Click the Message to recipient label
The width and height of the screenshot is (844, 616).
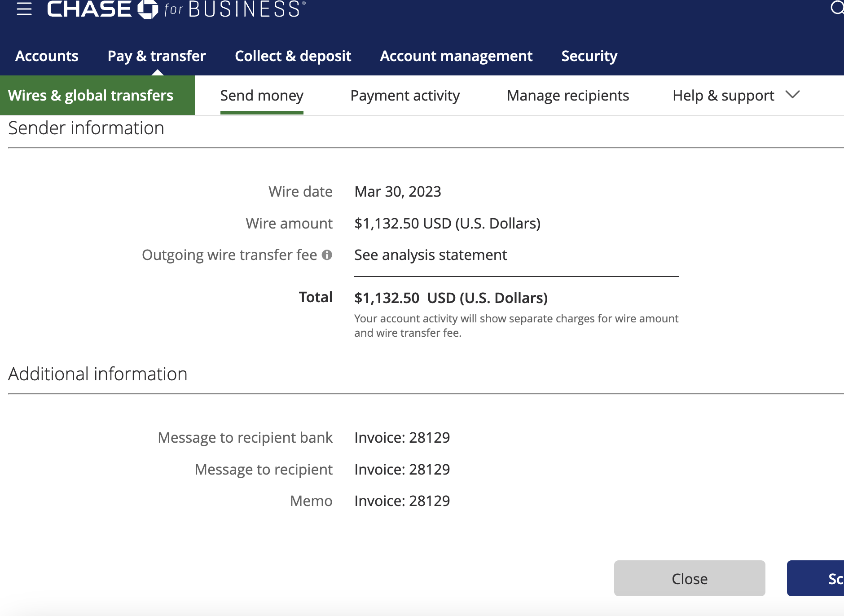point(264,470)
